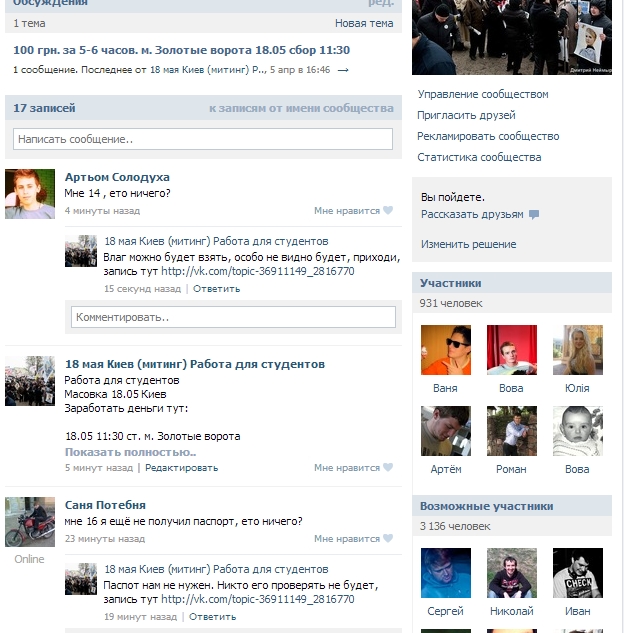Image resolution: width=636 pixels, height=633 pixels.
Task: Reply via Ответить under 15 секунд назад comment
Action: (x=216, y=289)
